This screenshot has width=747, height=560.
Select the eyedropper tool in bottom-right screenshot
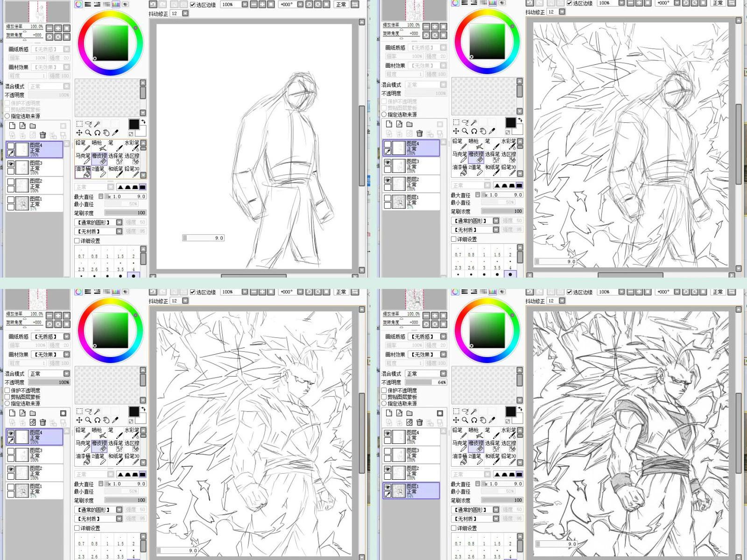click(492, 420)
